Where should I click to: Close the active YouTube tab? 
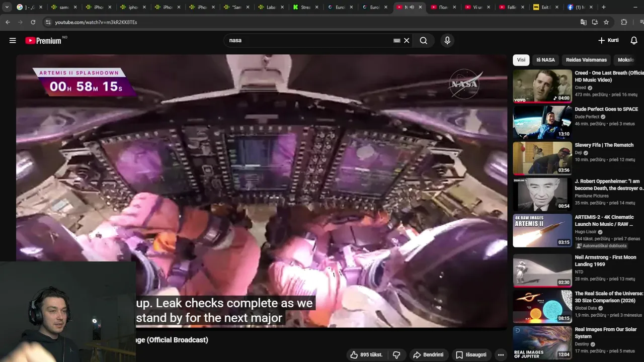tap(421, 7)
